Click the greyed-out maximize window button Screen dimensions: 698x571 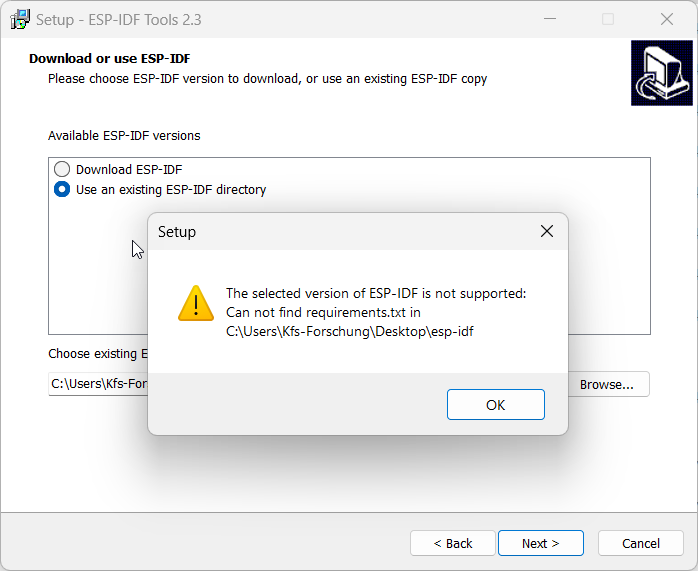coord(608,19)
